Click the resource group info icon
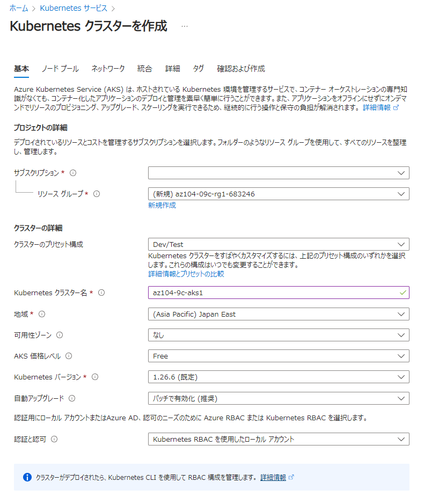Image resolution: width=439 pixels, height=504 pixels. pos(97,194)
